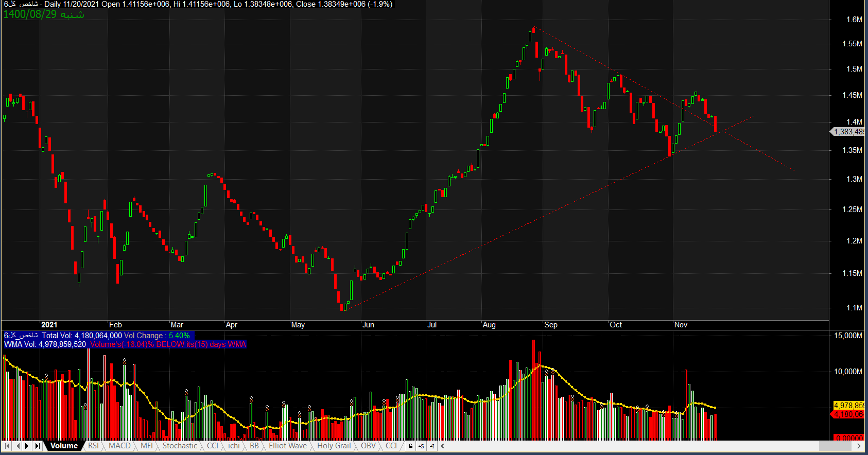Click the 1.6M price axis label
Screen dimensions: 868x455
click(854, 20)
